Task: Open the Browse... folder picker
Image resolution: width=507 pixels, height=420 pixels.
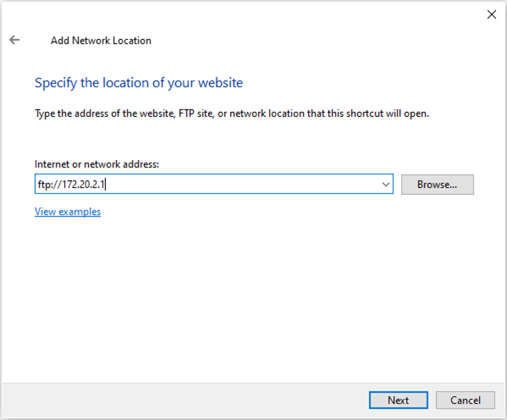Action: [437, 185]
